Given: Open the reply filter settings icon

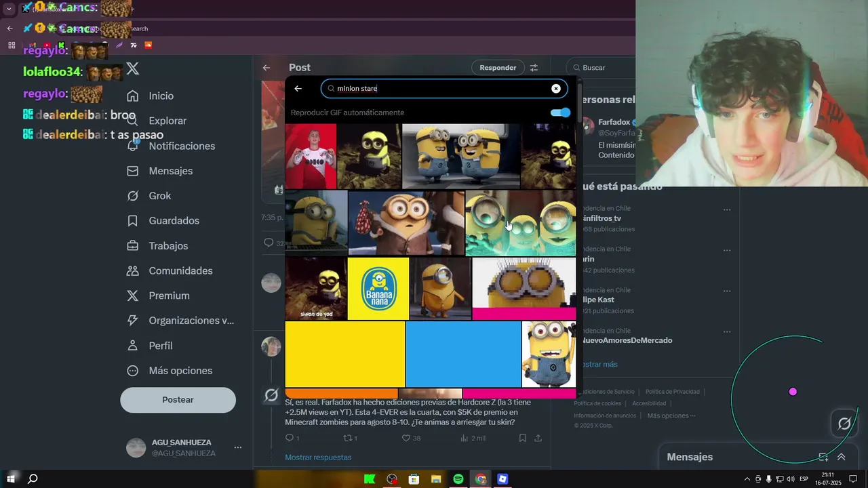Looking at the screenshot, I should [x=534, y=68].
